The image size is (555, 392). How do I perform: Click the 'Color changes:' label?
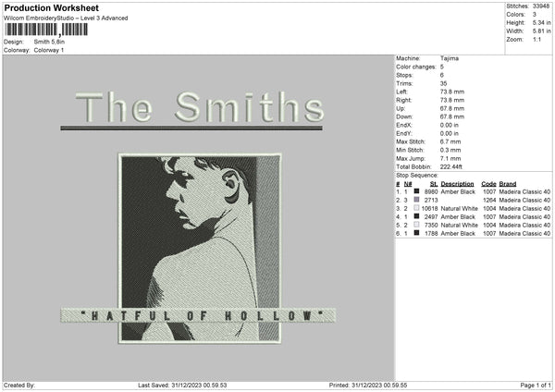(416, 67)
